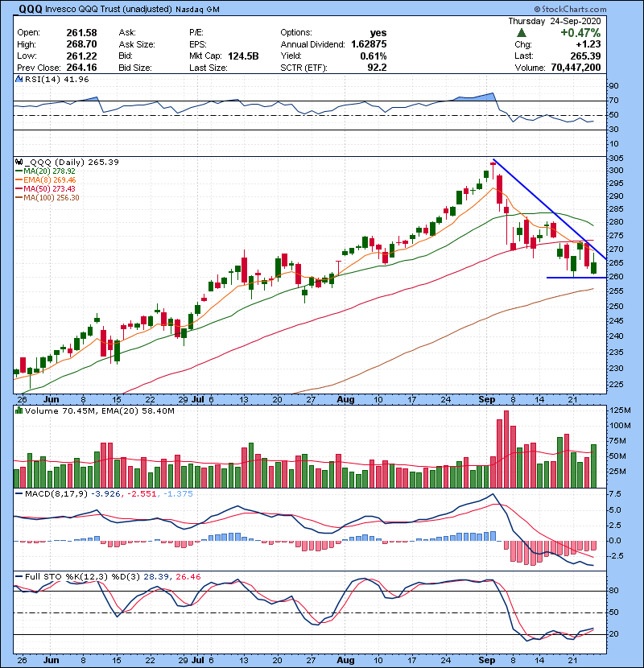Click the QQQ daily candlestick icon

(19, 162)
